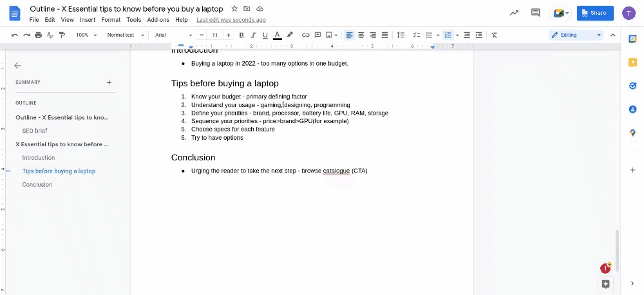
Task: Click the Undo icon
Action: pyautogui.click(x=15, y=35)
